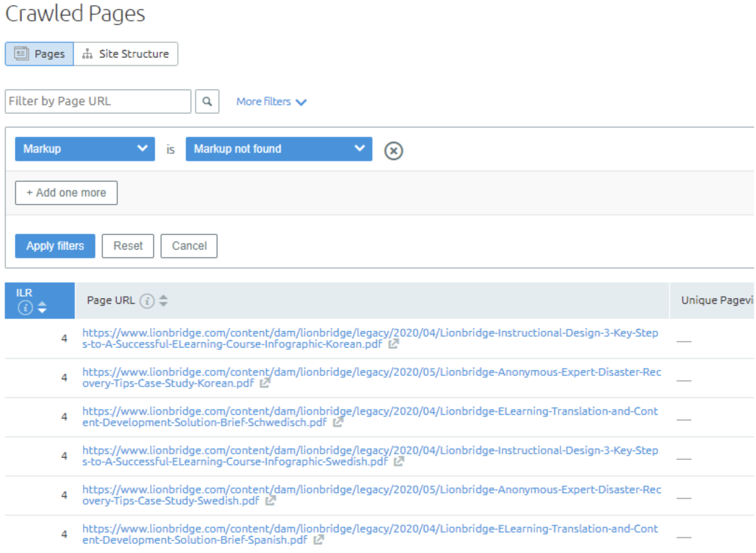Image resolution: width=756 pixels, height=553 pixels.
Task: Click the magnifier search icon button
Action: pos(207,101)
